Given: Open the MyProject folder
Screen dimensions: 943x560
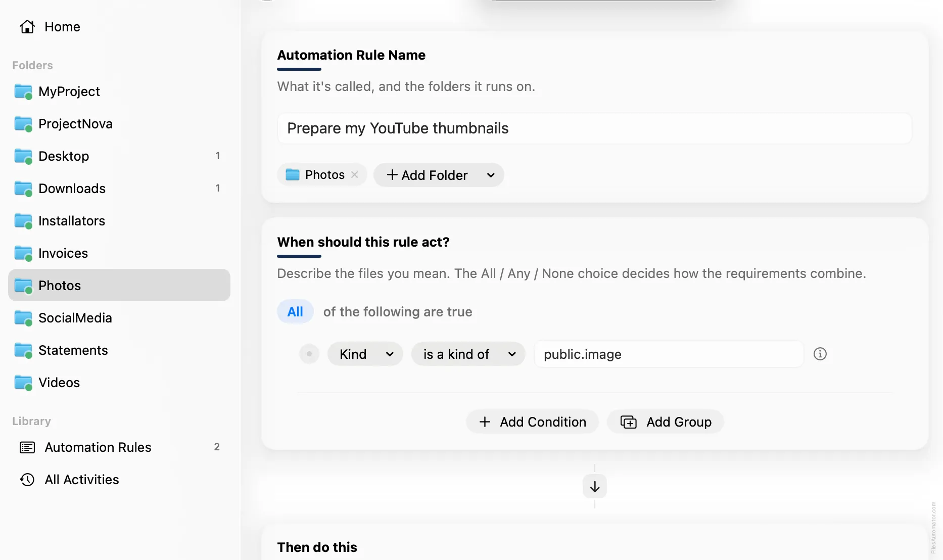Looking at the screenshot, I should tap(119, 91).
